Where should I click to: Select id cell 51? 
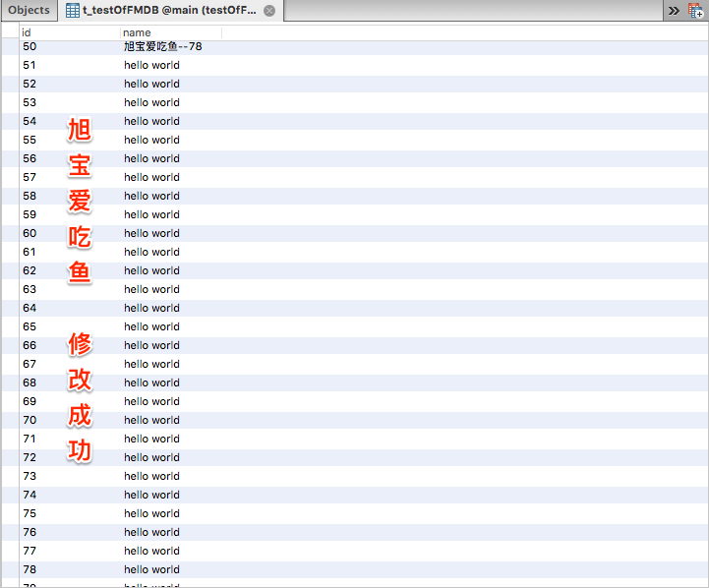point(30,65)
